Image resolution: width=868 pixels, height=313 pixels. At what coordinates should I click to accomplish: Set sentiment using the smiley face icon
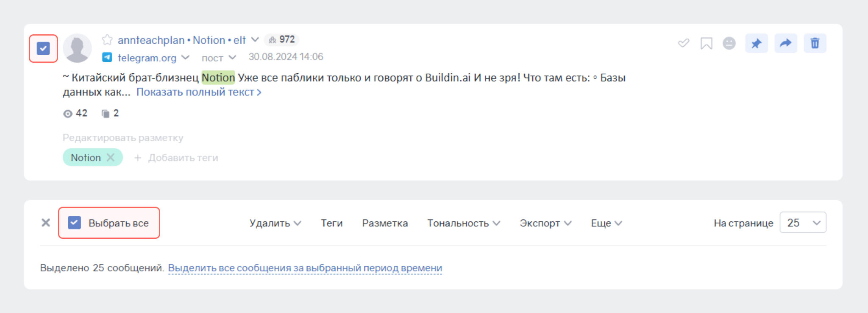pyautogui.click(x=729, y=43)
